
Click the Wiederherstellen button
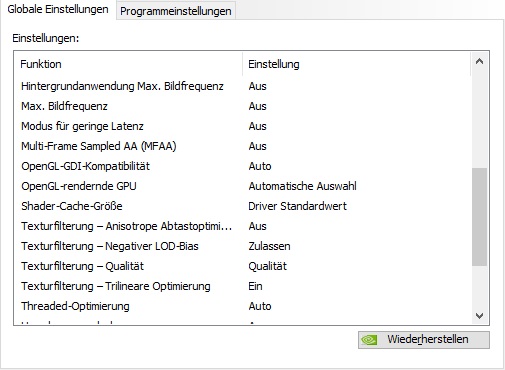tap(424, 340)
